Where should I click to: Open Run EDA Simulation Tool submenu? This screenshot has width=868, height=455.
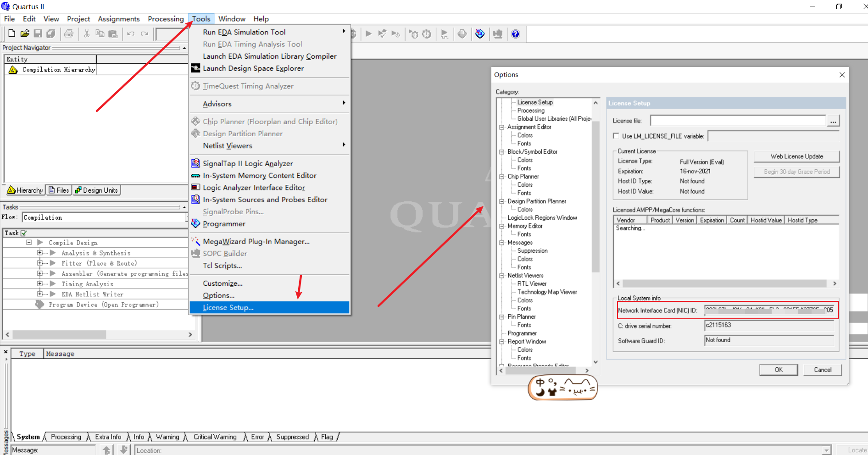click(270, 32)
